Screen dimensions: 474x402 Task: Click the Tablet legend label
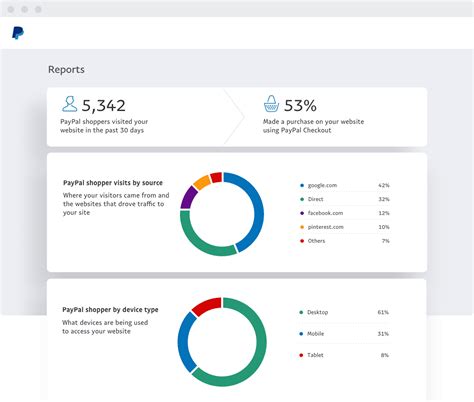[x=315, y=355]
